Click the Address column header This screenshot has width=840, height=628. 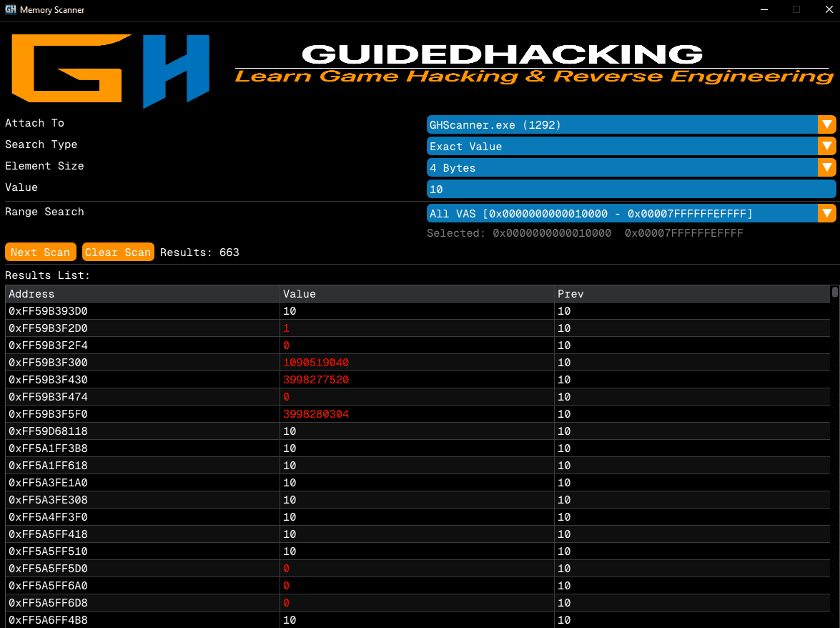(142, 294)
